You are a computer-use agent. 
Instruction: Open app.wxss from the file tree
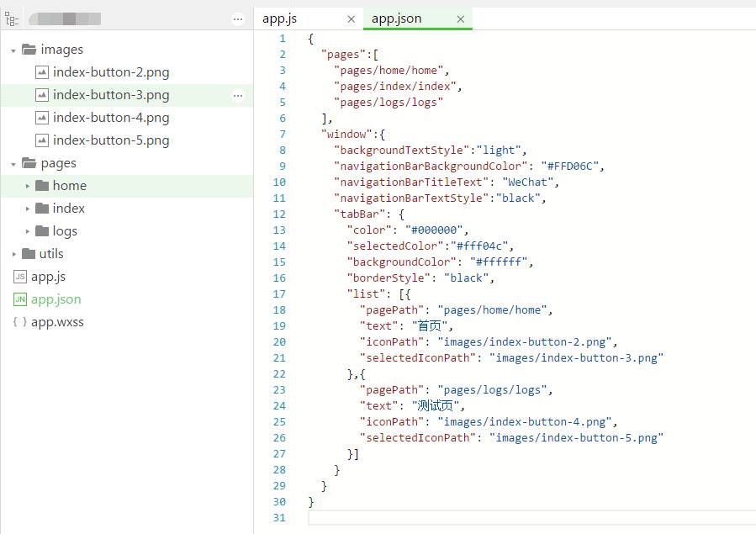57,322
